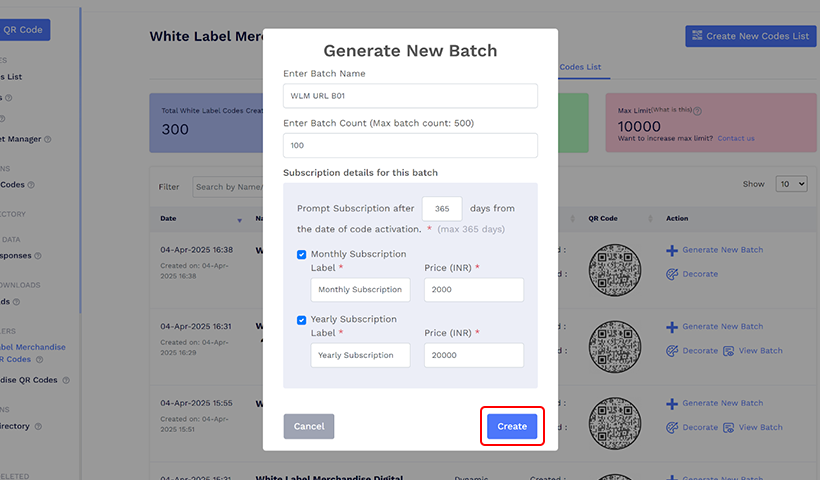The height and width of the screenshot is (480, 820).
Task: Open the Show entries dropdown
Action: (791, 185)
